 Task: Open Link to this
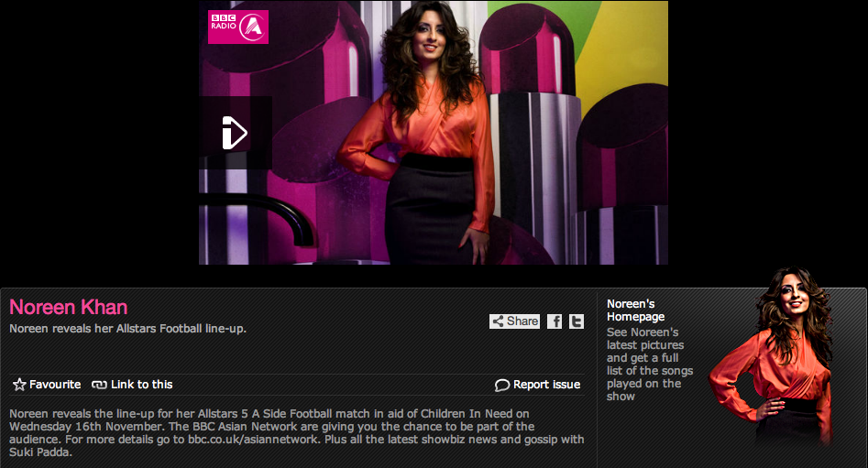142,385
